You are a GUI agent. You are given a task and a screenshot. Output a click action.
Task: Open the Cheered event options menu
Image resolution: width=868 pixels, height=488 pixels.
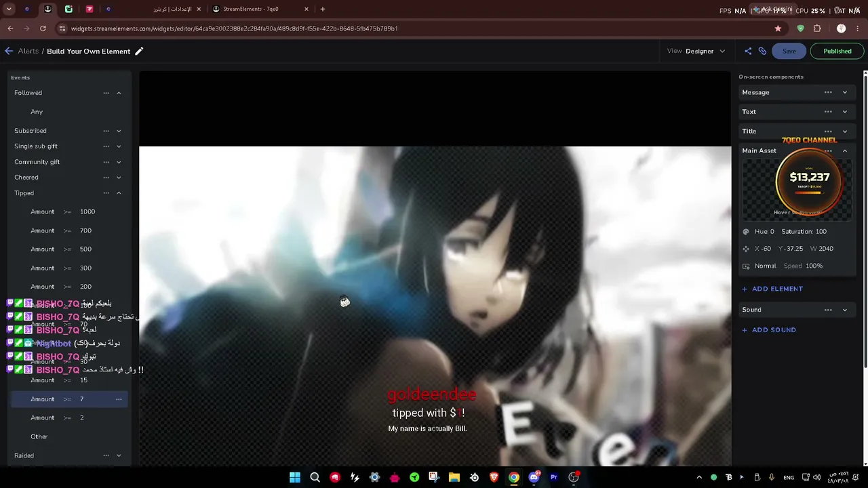click(x=106, y=178)
